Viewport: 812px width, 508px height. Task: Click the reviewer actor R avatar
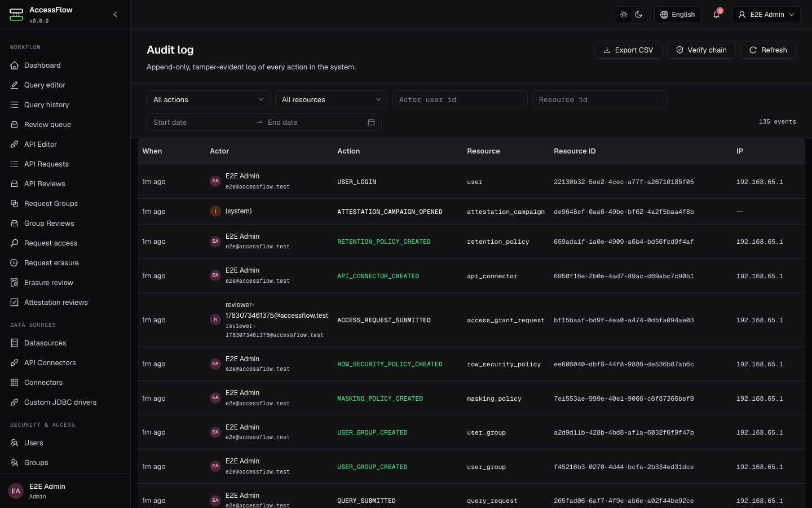point(215,319)
